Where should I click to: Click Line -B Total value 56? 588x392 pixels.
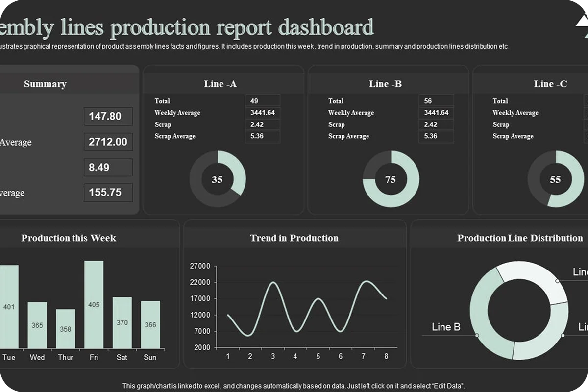[x=436, y=101]
